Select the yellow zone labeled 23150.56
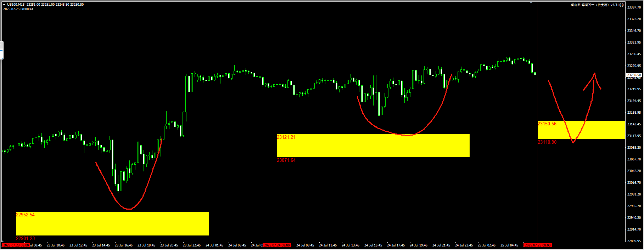Viewport: 644px width, 250px height. [581, 130]
